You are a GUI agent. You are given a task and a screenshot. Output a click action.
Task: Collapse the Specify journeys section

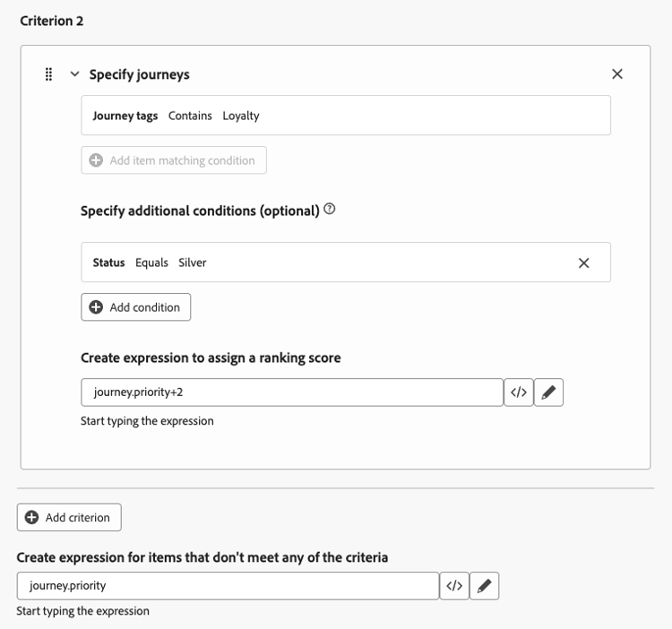click(x=74, y=74)
